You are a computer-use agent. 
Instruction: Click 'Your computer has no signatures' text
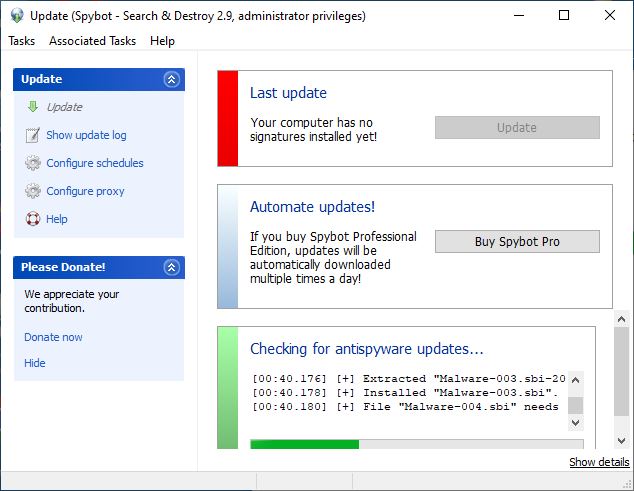(x=313, y=129)
